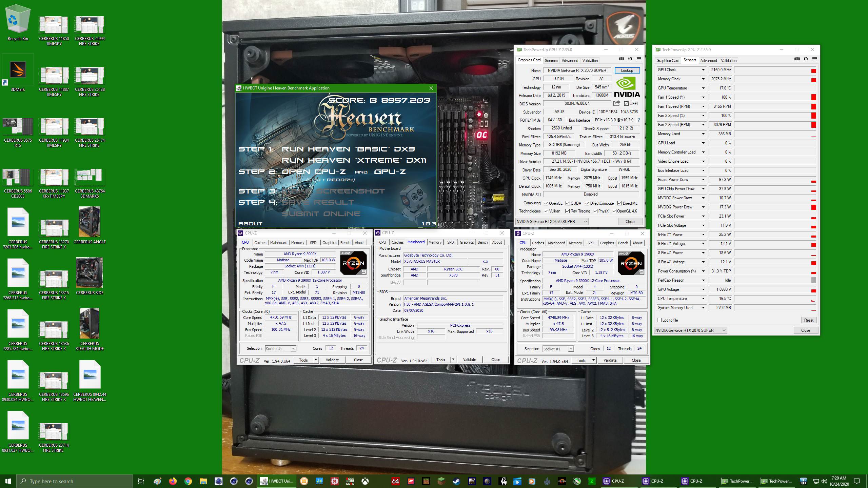This screenshot has height=488, width=868.
Task: Click the Task View taskbar icon
Action: 141,481
